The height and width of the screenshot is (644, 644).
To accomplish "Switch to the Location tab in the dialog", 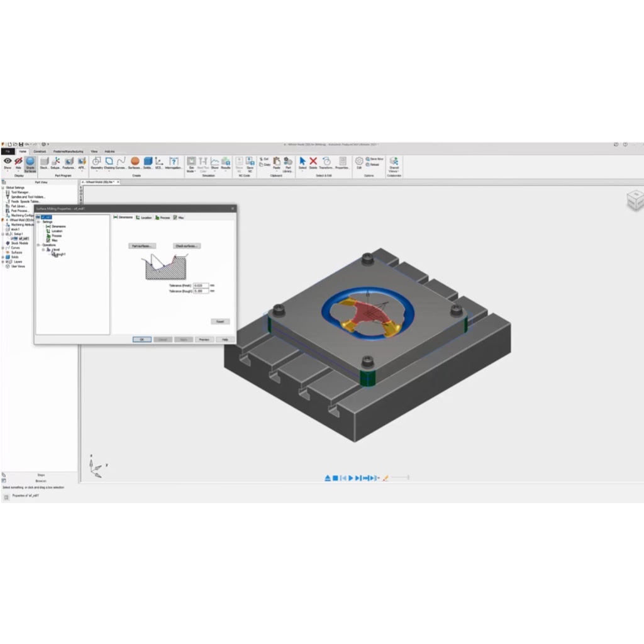I will pos(144,218).
